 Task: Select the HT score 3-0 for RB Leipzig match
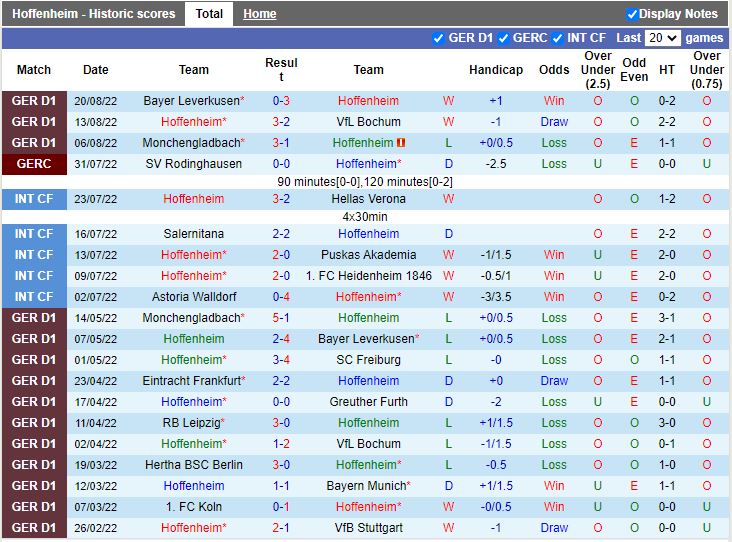click(667, 423)
